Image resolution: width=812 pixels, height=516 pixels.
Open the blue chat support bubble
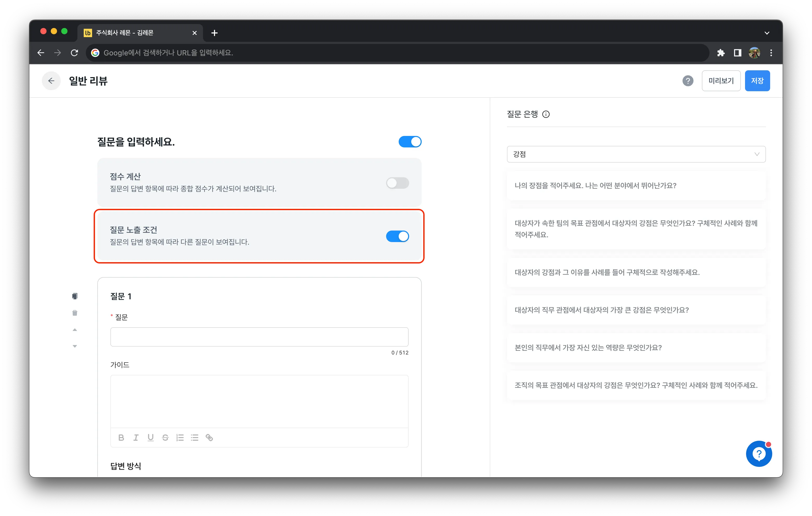tap(759, 454)
